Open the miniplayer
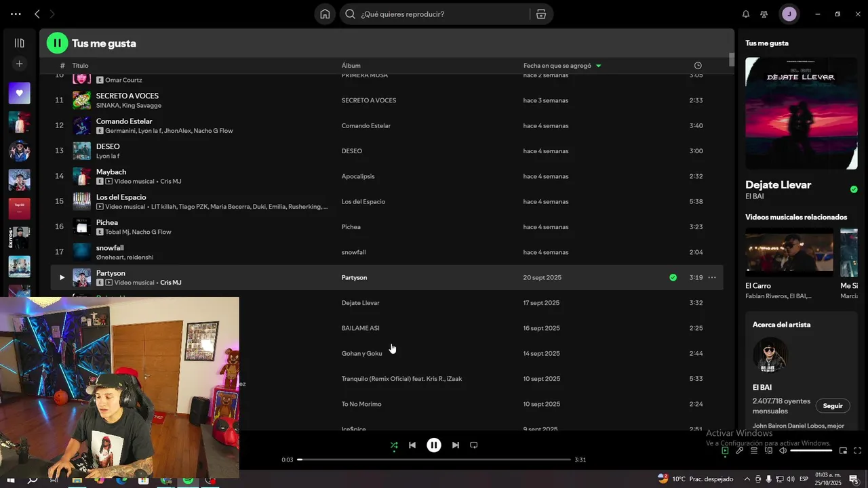Image resolution: width=868 pixels, height=488 pixels. point(843,451)
